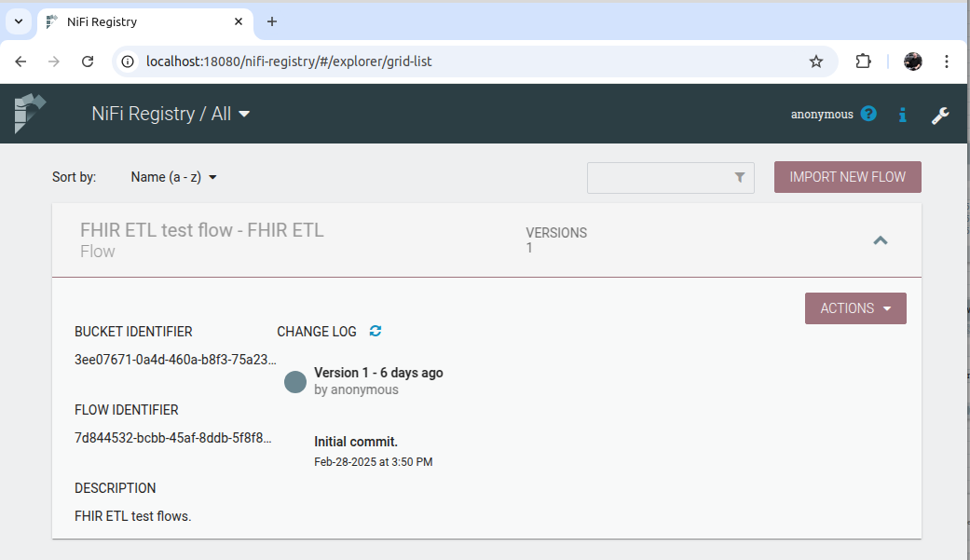Click the CHANGE LOG heading
This screenshot has height=560, width=970.
pos(317,332)
